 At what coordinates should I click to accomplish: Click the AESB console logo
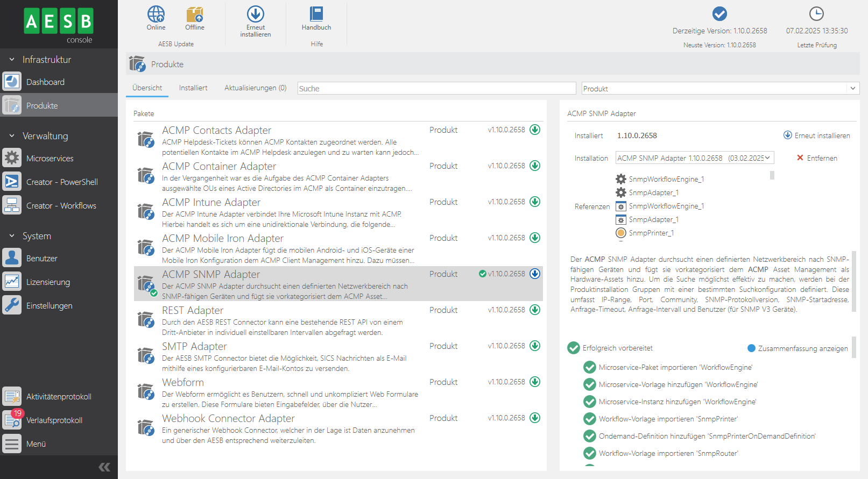coord(59,25)
